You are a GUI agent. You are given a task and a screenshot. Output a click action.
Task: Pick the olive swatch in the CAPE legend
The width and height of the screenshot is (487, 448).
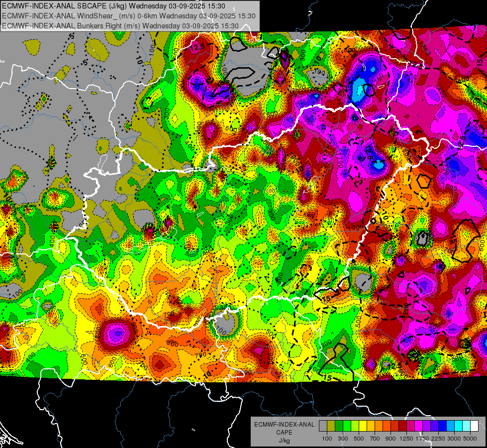pyautogui.click(x=331, y=426)
